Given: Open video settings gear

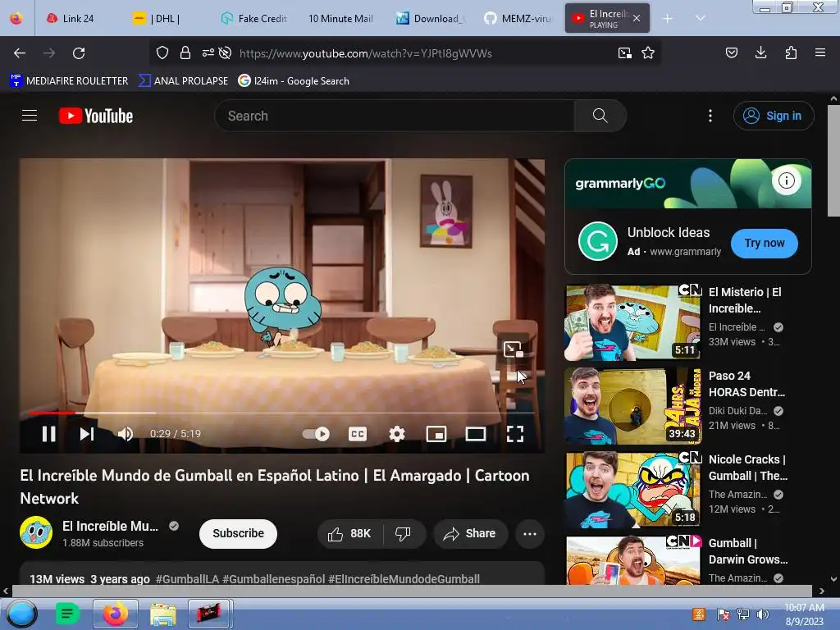Looking at the screenshot, I should [397, 434].
